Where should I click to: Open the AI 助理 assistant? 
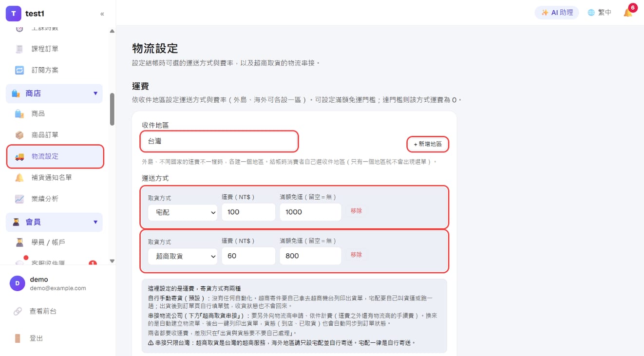557,13
